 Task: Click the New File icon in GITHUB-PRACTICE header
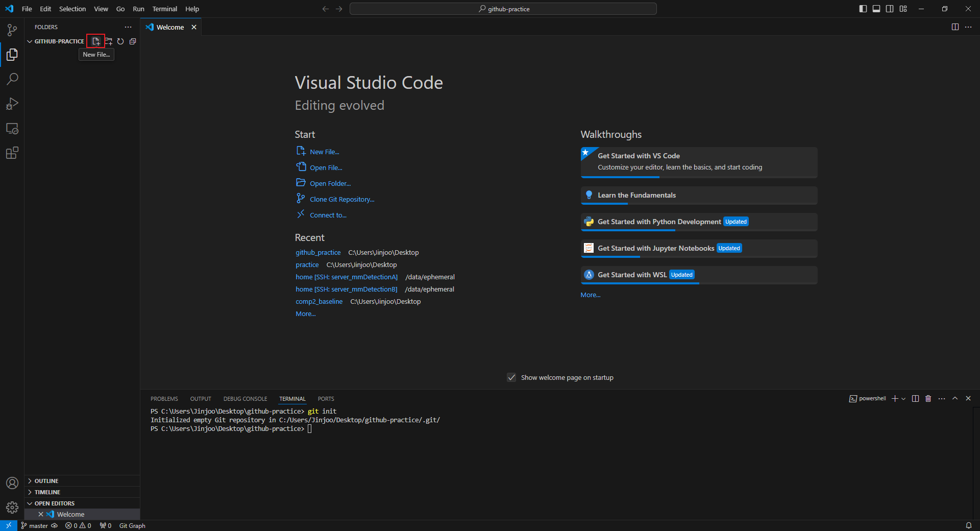(96, 41)
